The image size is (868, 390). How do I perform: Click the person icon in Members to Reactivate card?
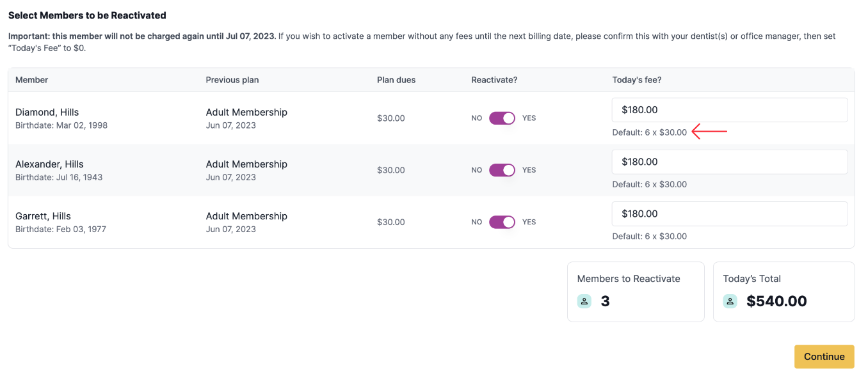tap(584, 301)
